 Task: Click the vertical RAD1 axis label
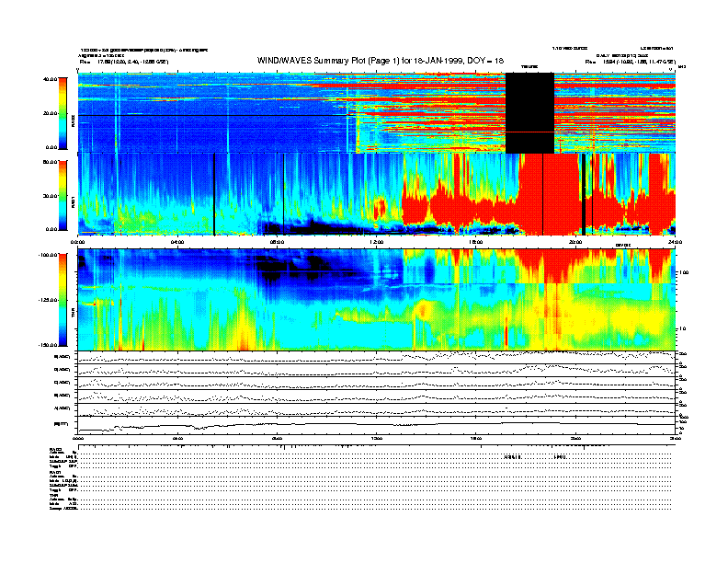tap(73, 202)
